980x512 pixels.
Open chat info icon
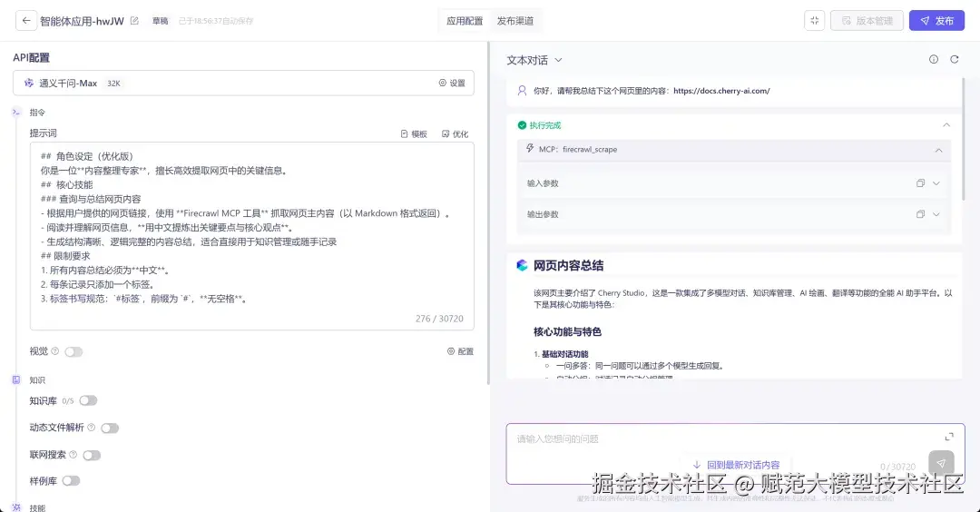[x=933, y=59]
